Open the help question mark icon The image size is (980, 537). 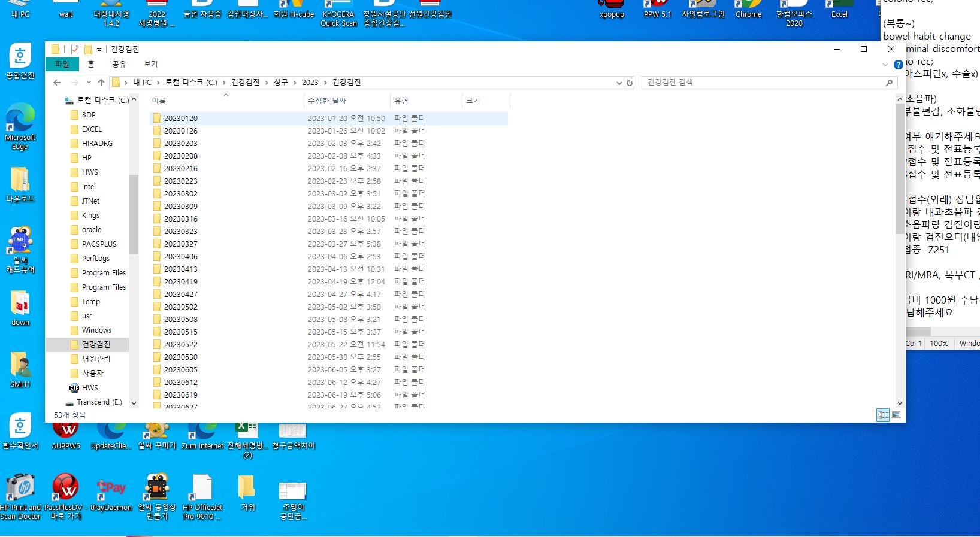[x=898, y=64]
